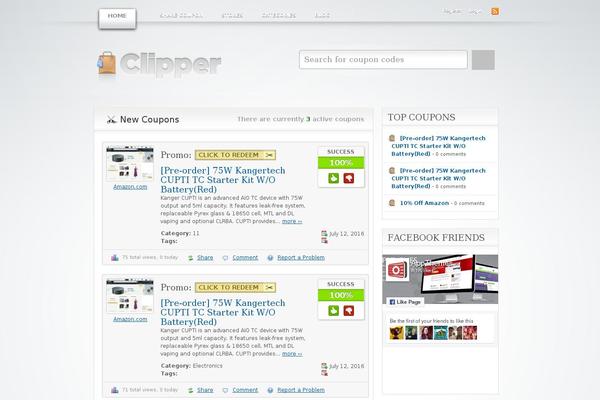Vote thumbs up on the Electronics coupon
Viewport: 600px width, 400px height.
(x=333, y=311)
